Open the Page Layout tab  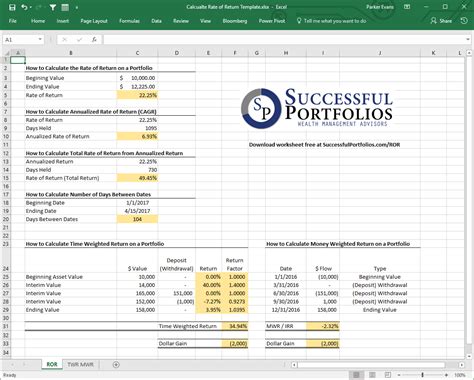(x=94, y=21)
